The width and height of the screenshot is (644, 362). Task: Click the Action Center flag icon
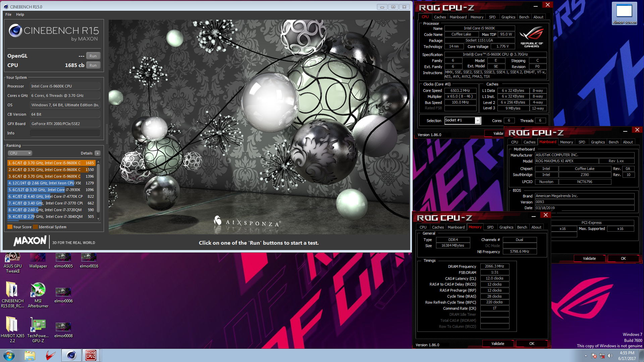594,356
